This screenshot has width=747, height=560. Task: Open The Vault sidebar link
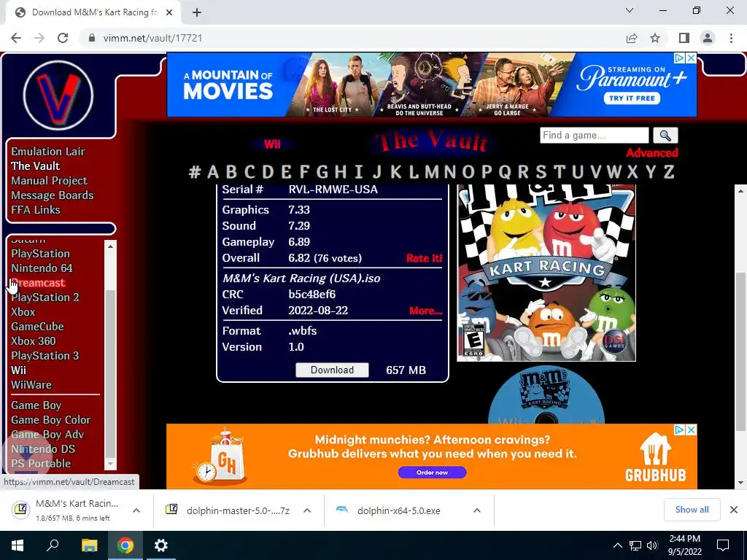coord(36,166)
